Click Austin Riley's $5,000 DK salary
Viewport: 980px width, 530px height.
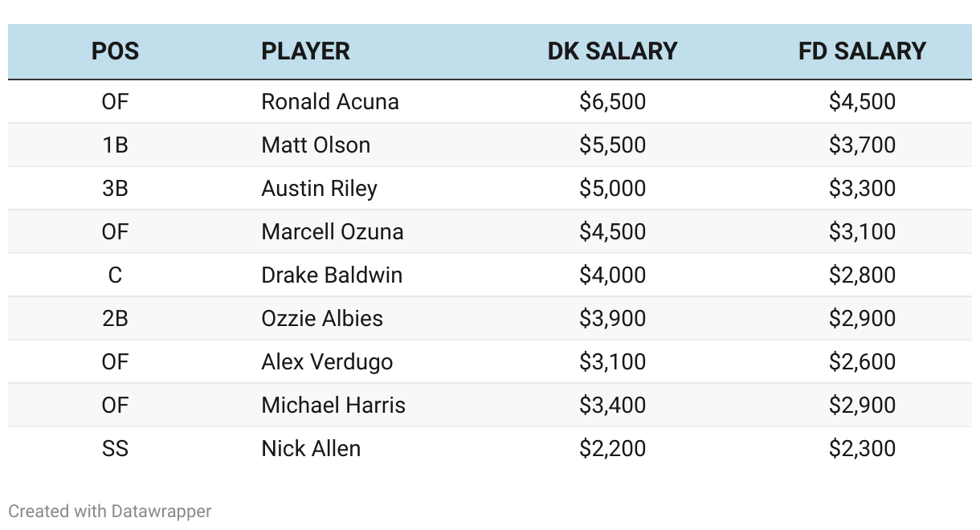(612, 189)
